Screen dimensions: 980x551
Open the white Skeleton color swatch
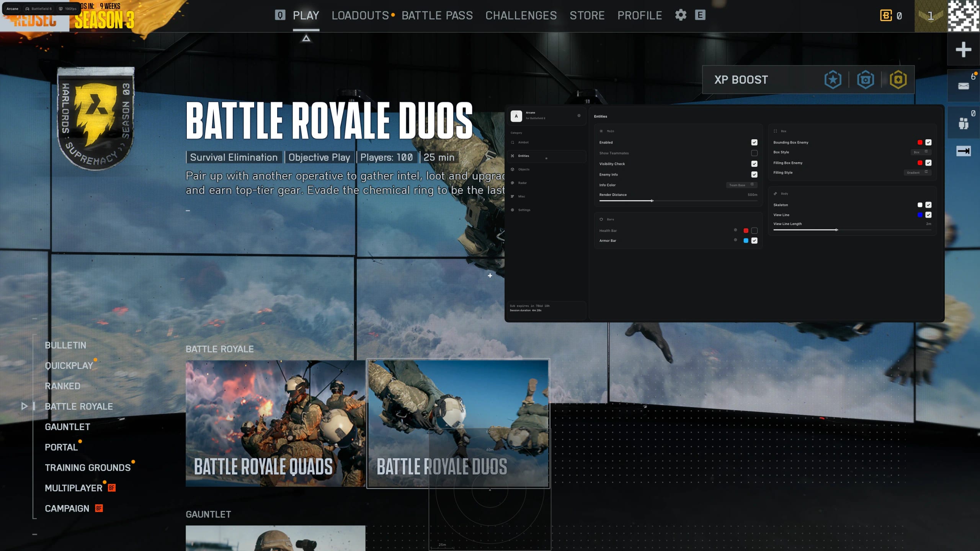[920, 205]
